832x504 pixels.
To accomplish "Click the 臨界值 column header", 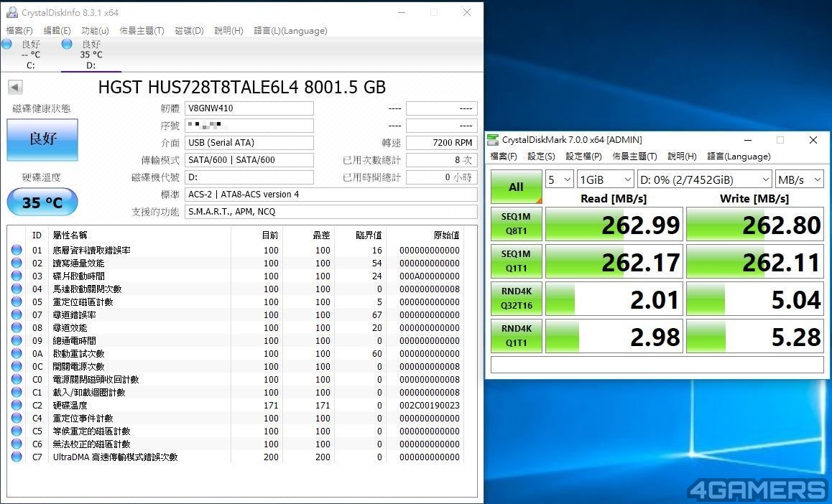I will 369,235.
